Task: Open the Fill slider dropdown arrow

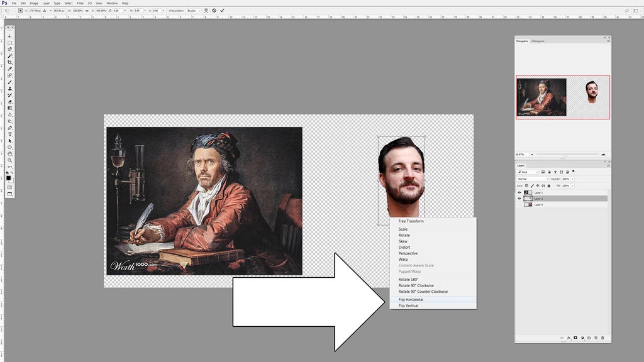Action: tap(572, 186)
